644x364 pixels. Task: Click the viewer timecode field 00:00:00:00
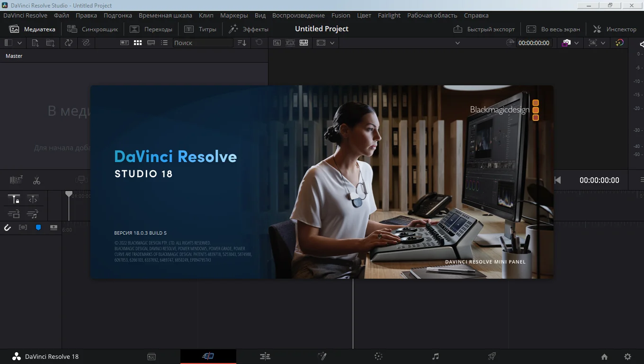pos(534,43)
